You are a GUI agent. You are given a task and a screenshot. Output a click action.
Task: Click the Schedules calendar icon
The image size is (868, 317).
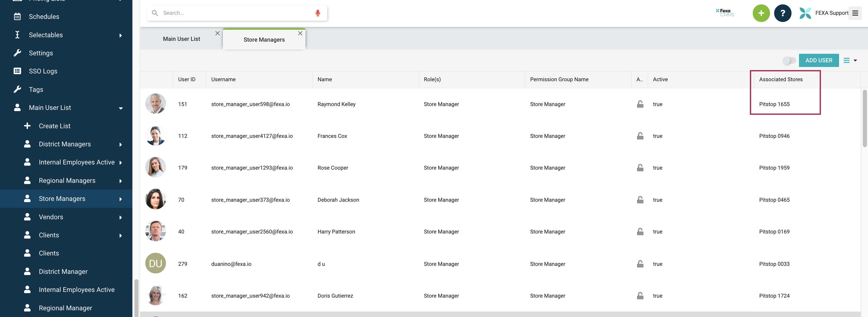18,17
